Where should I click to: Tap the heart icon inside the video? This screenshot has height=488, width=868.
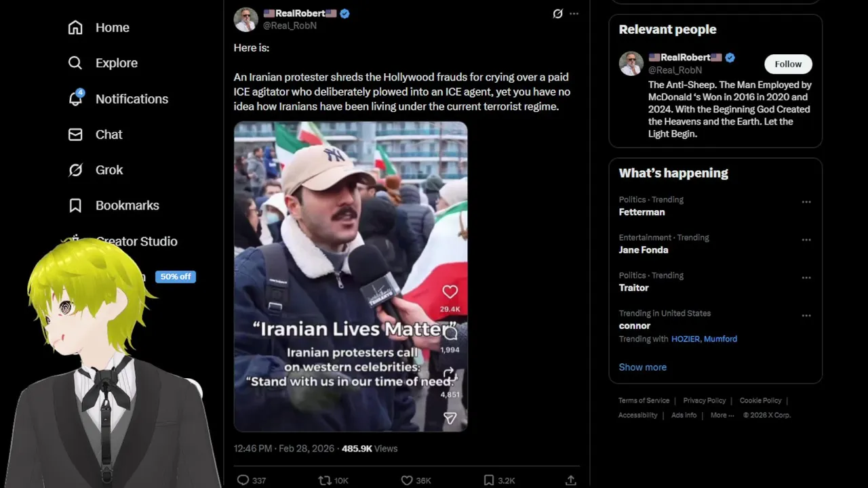pyautogui.click(x=450, y=292)
